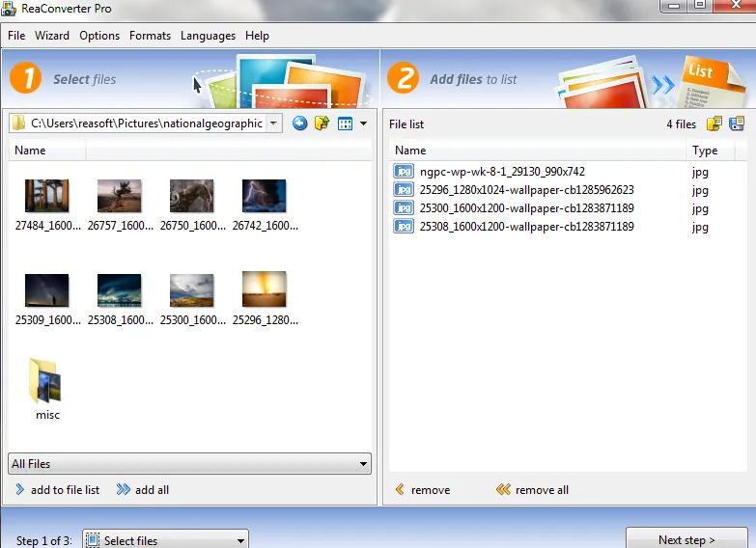Open the File menu
Screen dimensions: 756x548
coord(16,36)
